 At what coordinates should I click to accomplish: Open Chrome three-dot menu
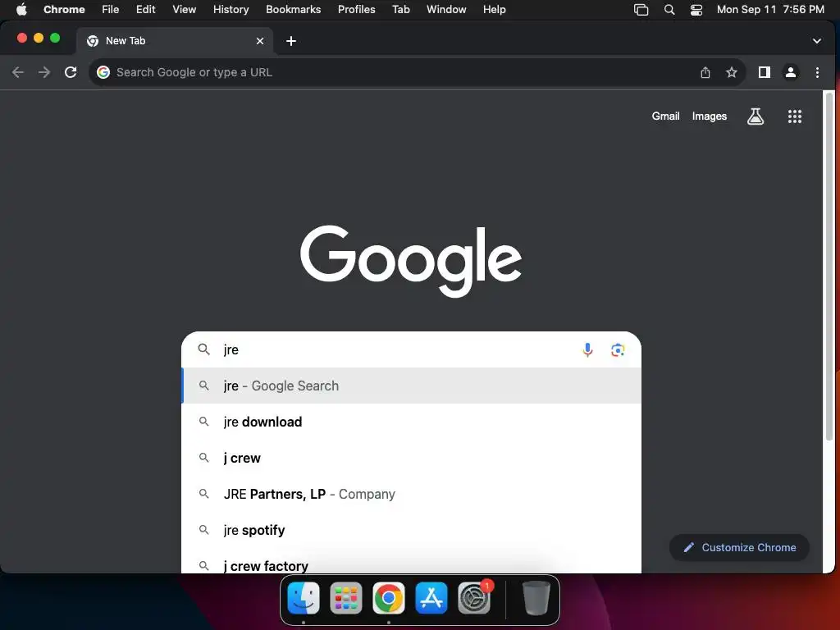[817, 72]
